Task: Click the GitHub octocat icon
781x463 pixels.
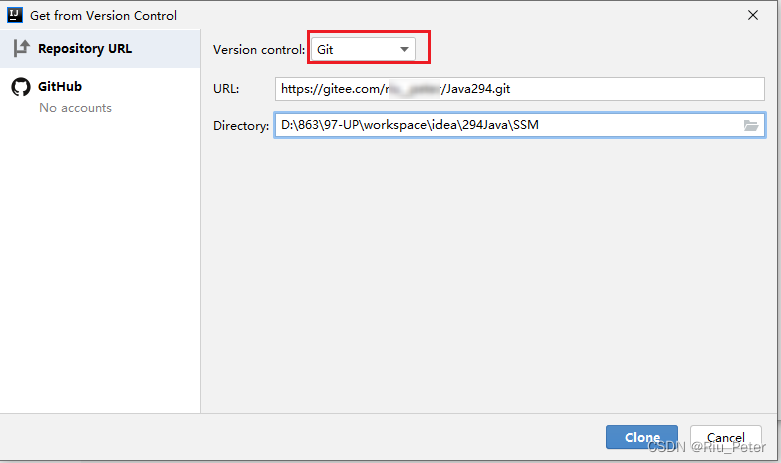Action: (21, 87)
